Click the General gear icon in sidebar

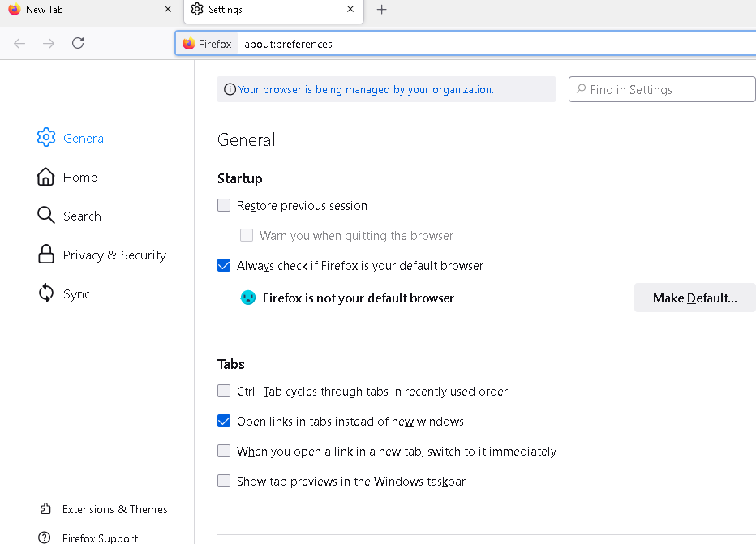[x=46, y=137]
